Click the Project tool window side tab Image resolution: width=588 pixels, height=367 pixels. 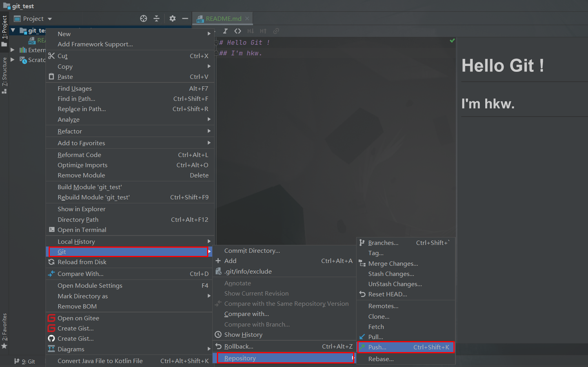click(x=4, y=31)
